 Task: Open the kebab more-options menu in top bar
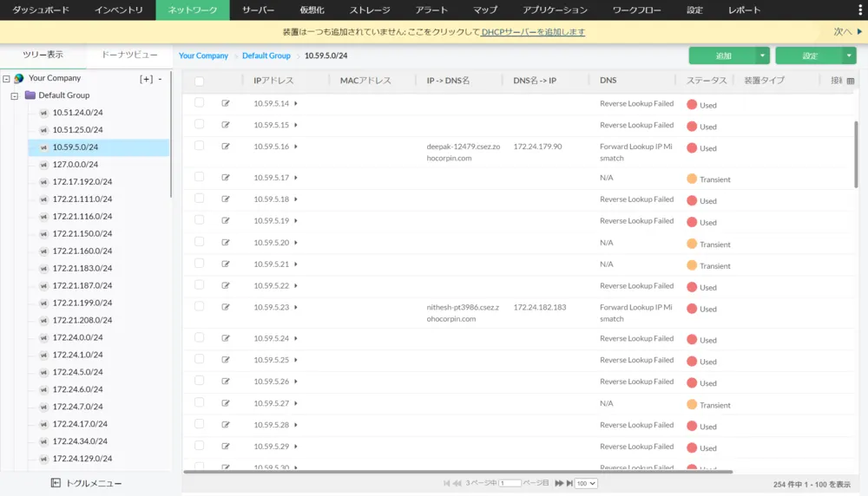click(859, 10)
